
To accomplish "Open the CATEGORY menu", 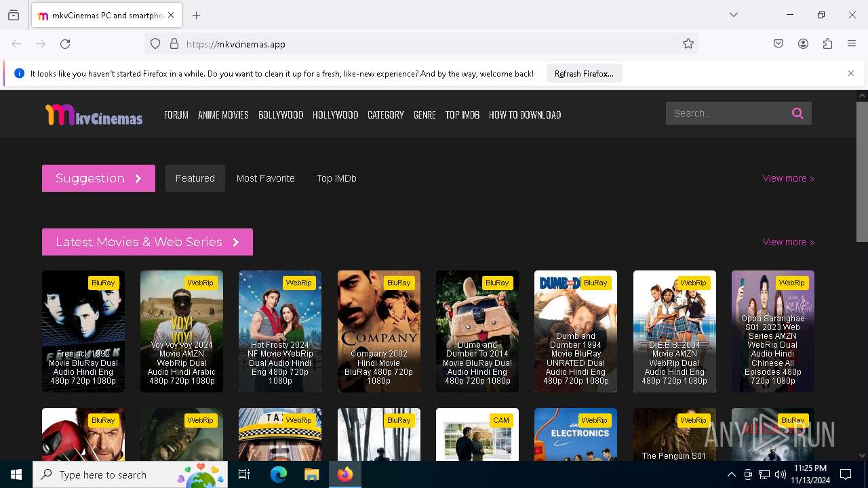I will coord(386,115).
